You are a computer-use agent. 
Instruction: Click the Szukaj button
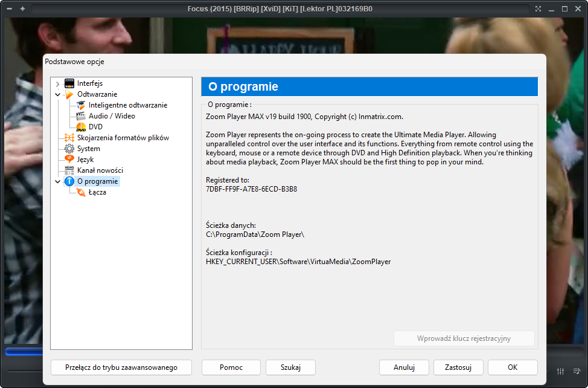click(x=290, y=367)
